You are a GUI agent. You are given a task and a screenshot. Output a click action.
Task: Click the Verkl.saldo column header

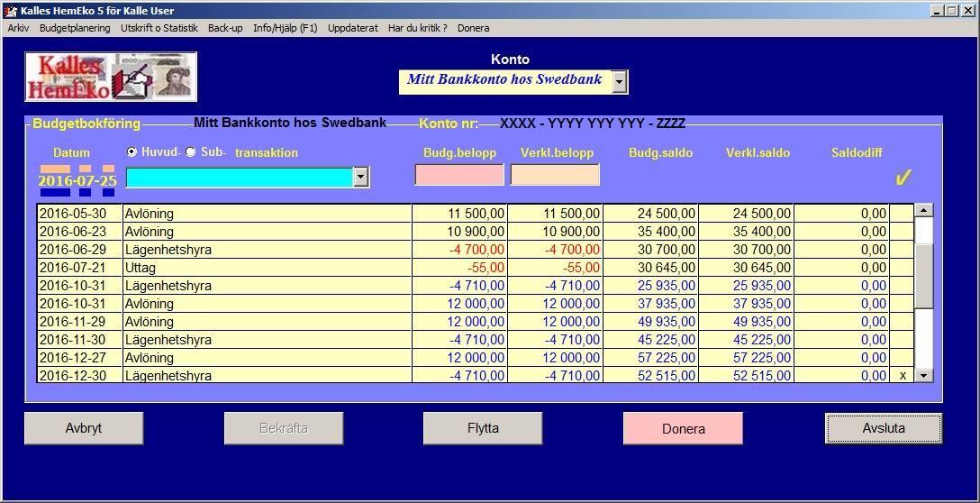[758, 152]
